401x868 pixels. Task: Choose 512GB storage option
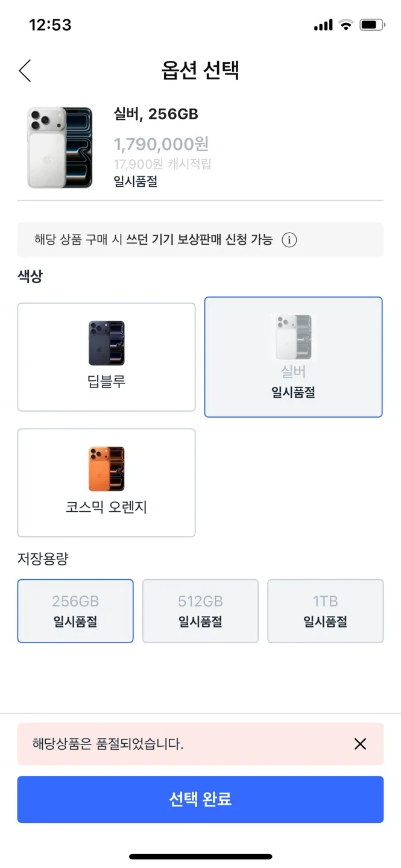200,611
